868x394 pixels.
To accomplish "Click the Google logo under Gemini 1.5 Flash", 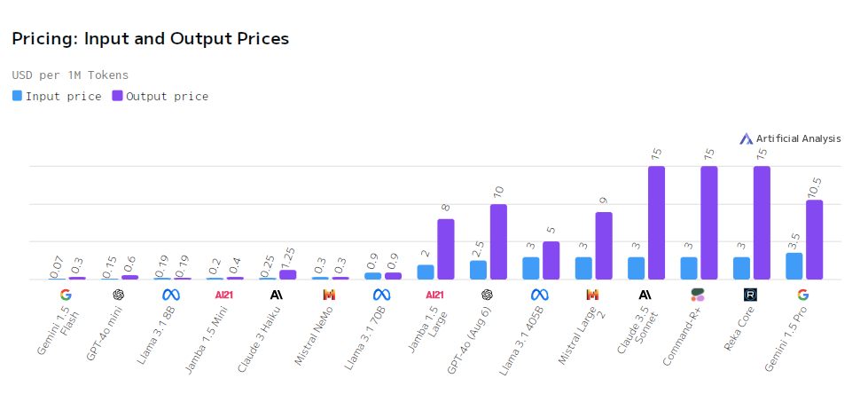I will pos(66,295).
